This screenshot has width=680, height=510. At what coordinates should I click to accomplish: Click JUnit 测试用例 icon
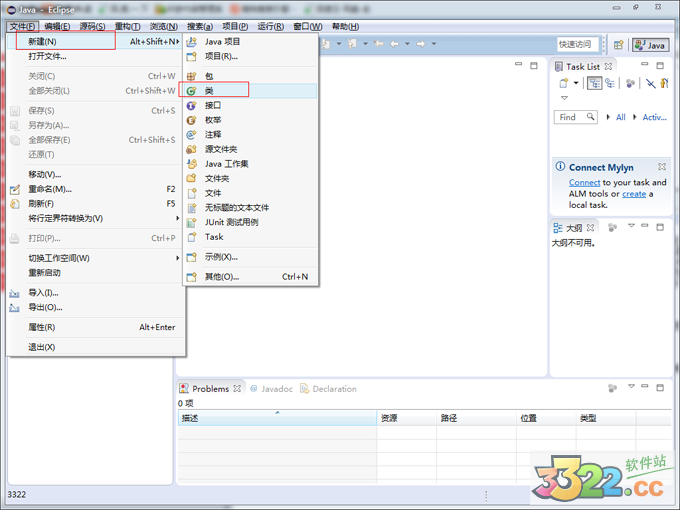coord(191,222)
